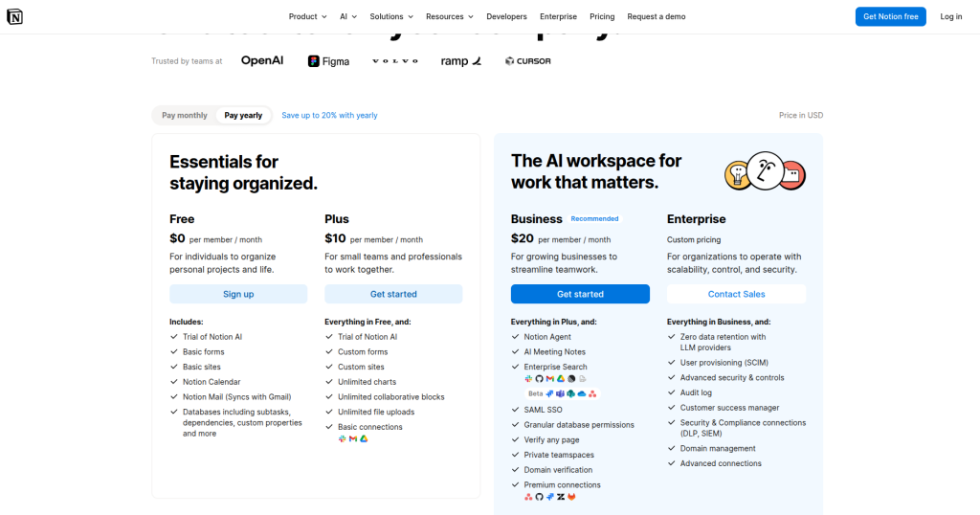Click the Recommended badge next to Business

tap(594, 219)
